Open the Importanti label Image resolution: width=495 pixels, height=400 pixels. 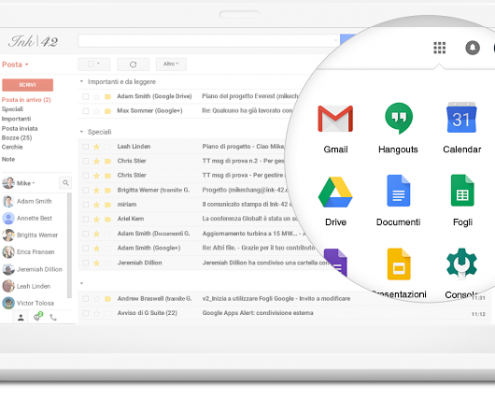click(x=16, y=119)
